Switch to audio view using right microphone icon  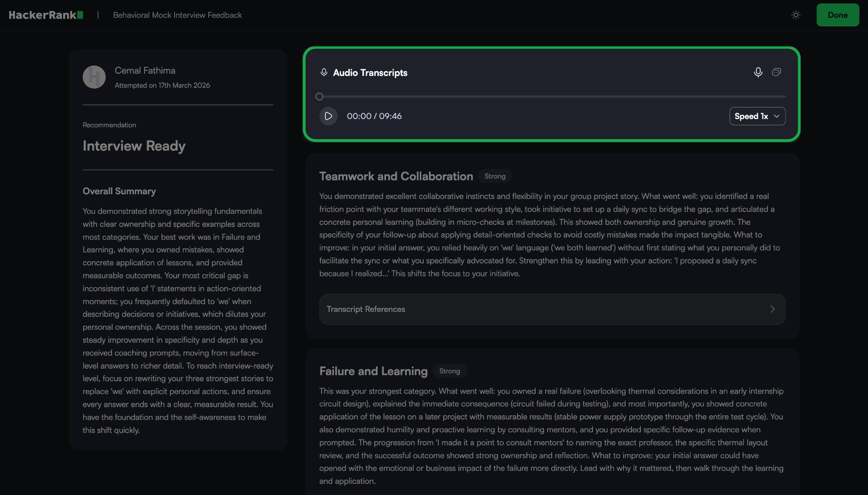click(758, 73)
